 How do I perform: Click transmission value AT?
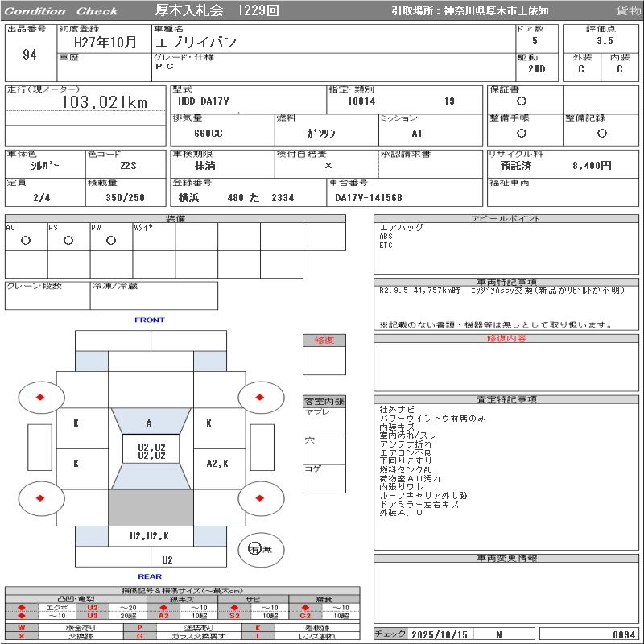417,134
